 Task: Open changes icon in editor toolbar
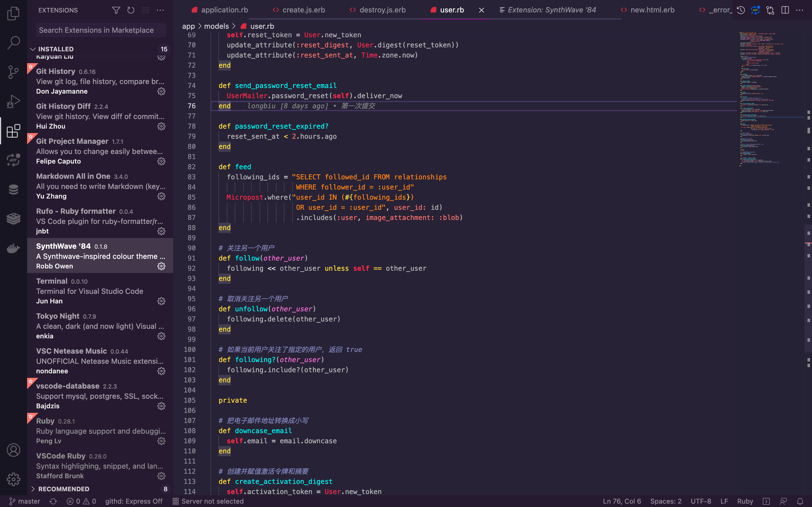771,10
